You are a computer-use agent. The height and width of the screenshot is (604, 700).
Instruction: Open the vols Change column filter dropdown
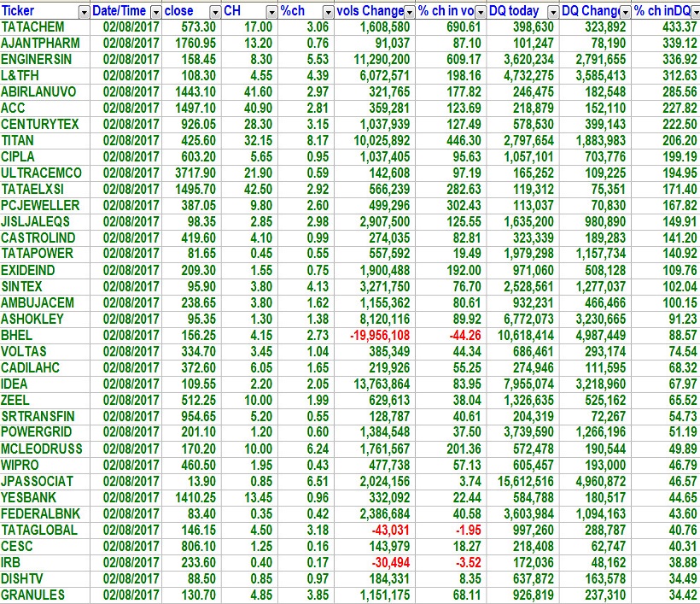point(410,12)
